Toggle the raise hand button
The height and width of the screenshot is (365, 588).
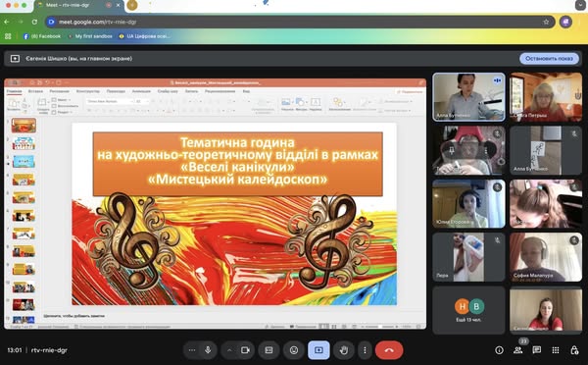point(343,350)
